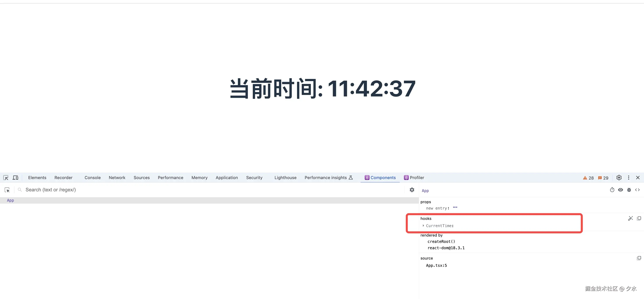Copy hooks to clipboard icon
The image size is (644, 299).
pos(639,218)
